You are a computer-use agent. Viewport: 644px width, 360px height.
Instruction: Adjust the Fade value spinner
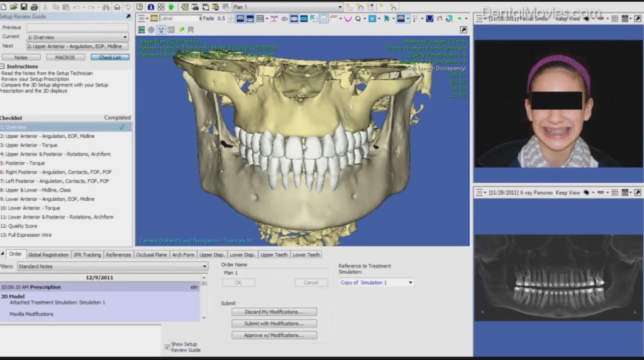pyautogui.click(x=231, y=18)
